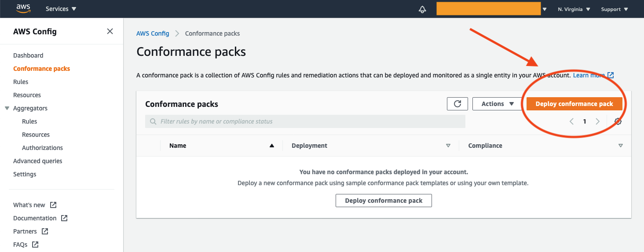This screenshot has width=644, height=252.
Task: Focus the filter rules search field
Action: [x=305, y=121]
